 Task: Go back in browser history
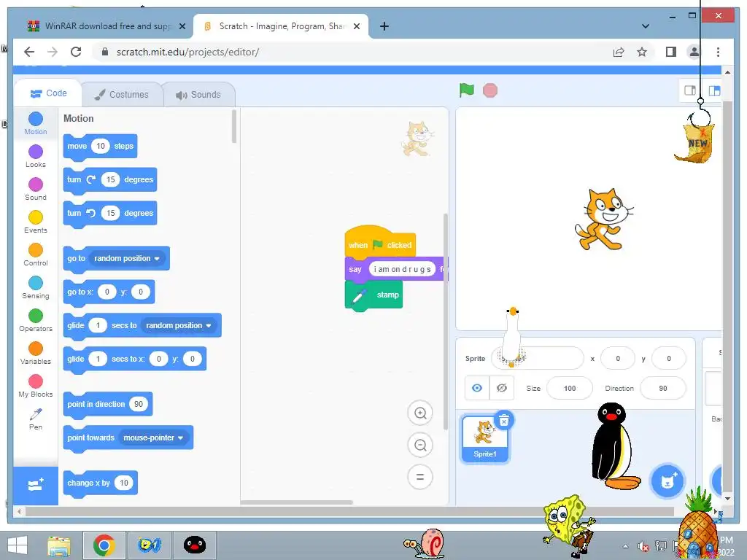29,52
